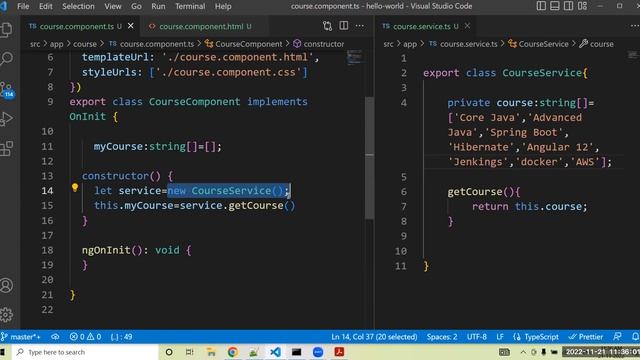Select the course.service.ts tab
This screenshot has height=360, width=640.
pyautogui.click(x=426, y=26)
